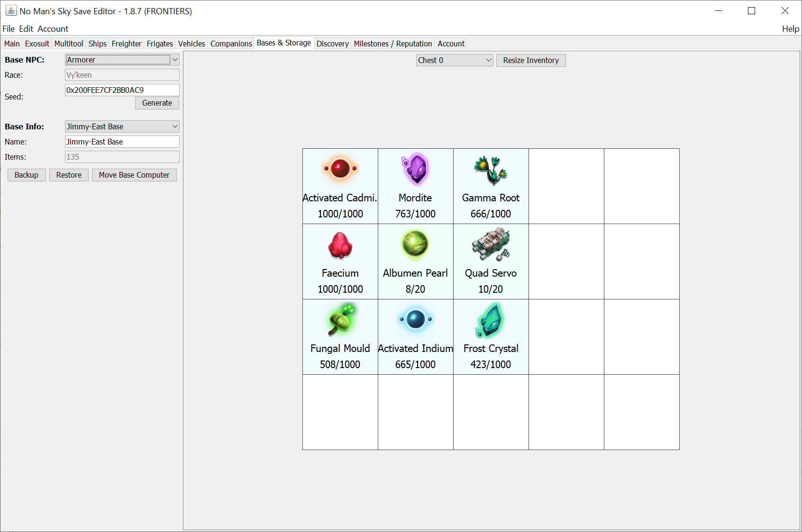
Task: Select the teal Frost Crystal icon
Action: 490,320
